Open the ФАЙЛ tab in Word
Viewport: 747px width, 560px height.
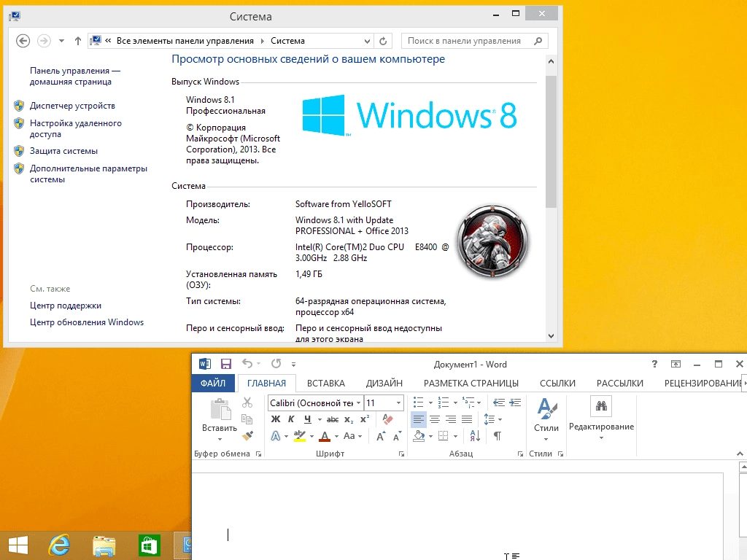coord(212,383)
